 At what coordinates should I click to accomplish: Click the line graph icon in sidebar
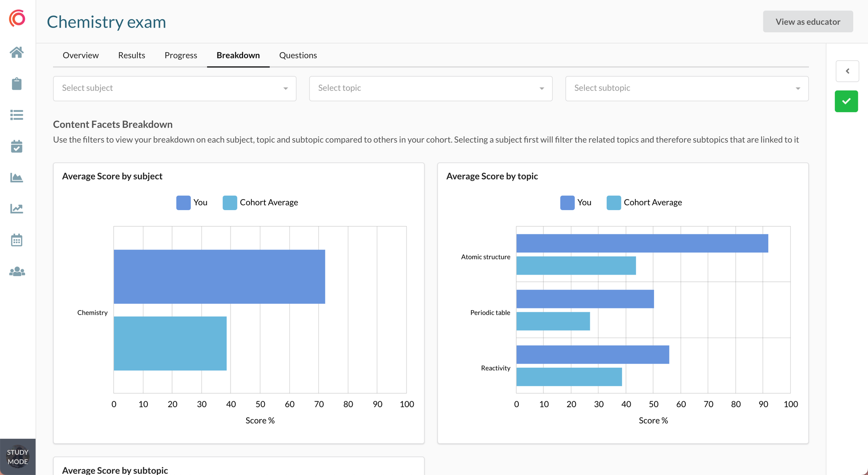tap(17, 208)
